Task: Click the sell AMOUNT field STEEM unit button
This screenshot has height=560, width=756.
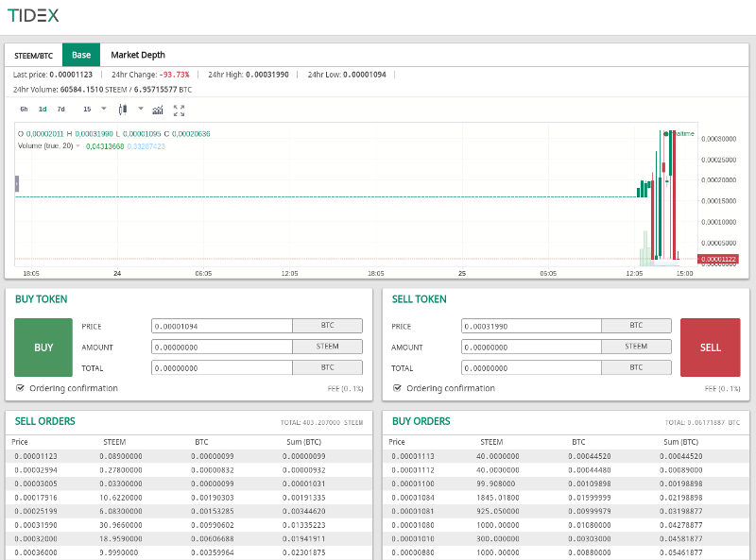Action: (x=636, y=347)
